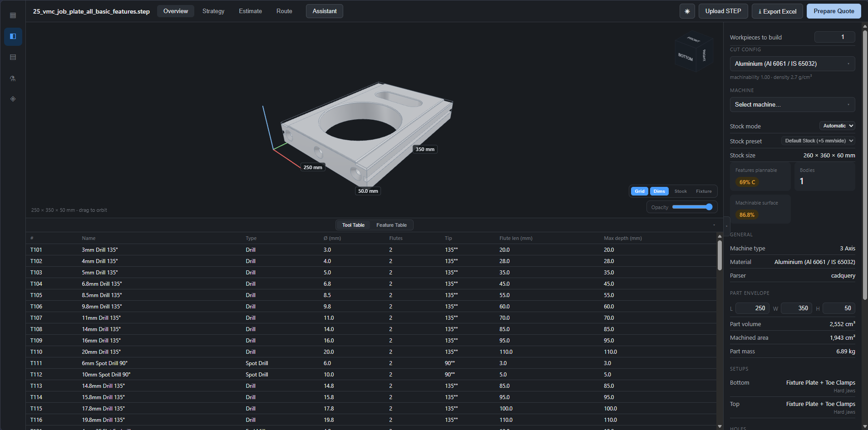Select the T116 19.8mm Drill row

[x=371, y=420]
